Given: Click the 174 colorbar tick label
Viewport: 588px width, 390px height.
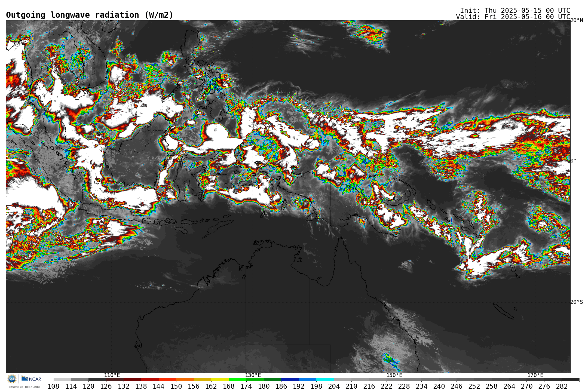Looking at the screenshot, I should coord(246,386).
